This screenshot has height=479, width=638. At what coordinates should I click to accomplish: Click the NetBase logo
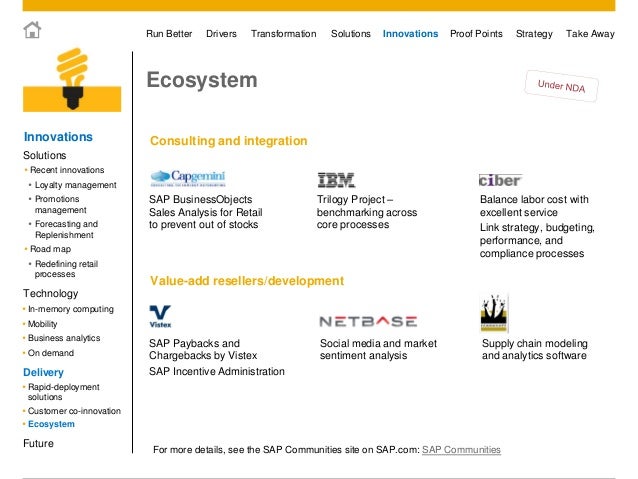point(368,322)
